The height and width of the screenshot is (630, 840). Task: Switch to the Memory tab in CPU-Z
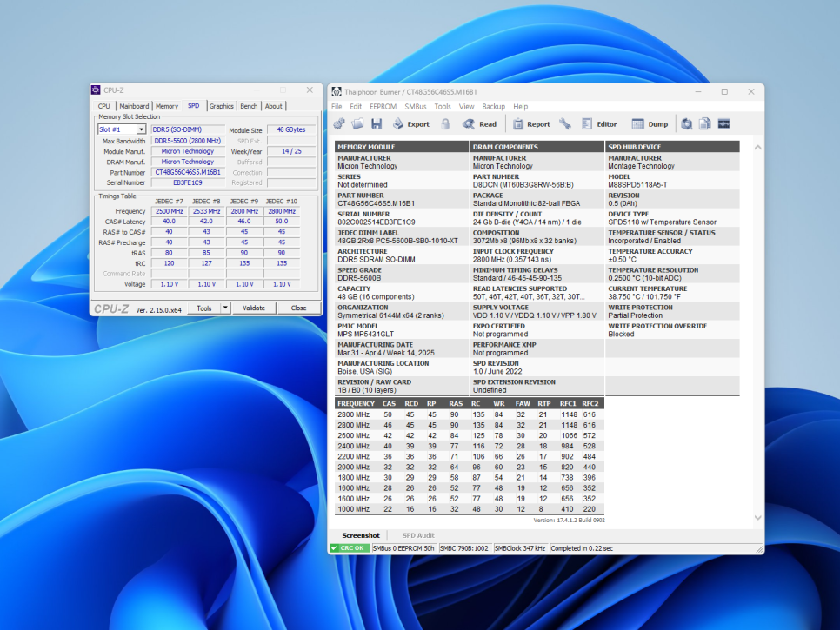click(167, 106)
